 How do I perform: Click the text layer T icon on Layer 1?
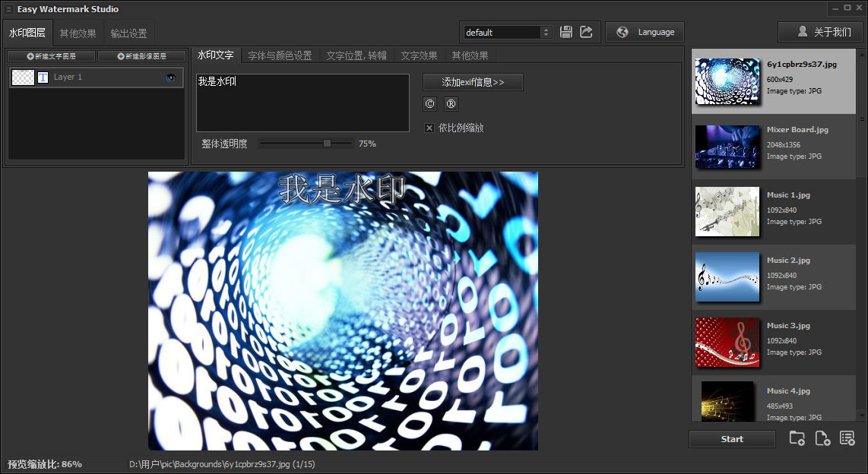pyautogui.click(x=43, y=77)
